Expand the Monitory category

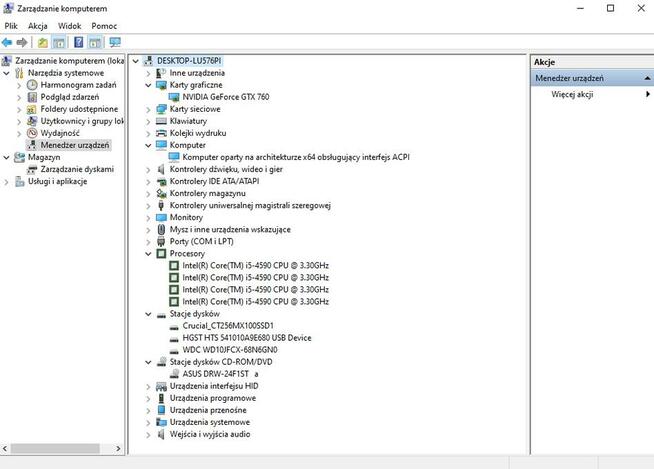[148, 218]
